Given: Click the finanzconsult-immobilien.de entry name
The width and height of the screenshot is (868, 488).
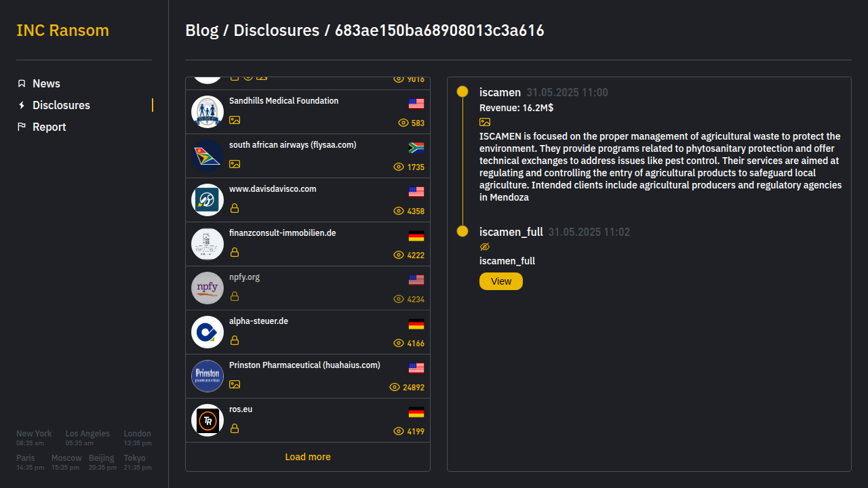Looking at the screenshot, I should 283,233.
